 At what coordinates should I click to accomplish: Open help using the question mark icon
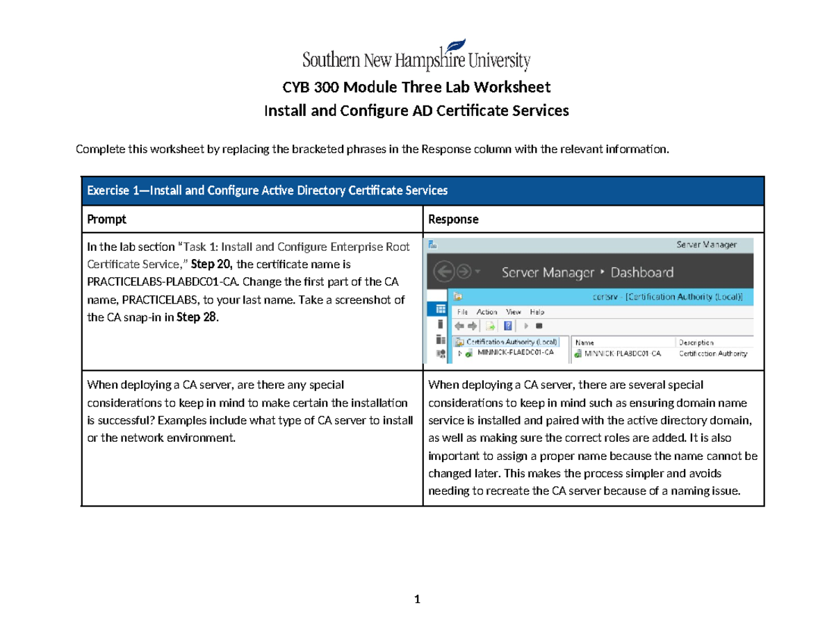pos(507,326)
